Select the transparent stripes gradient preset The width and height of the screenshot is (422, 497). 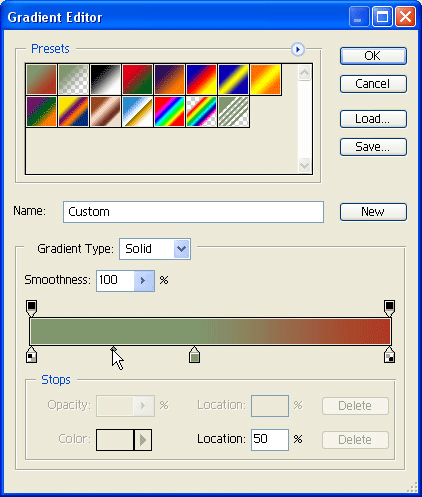[233, 112]
